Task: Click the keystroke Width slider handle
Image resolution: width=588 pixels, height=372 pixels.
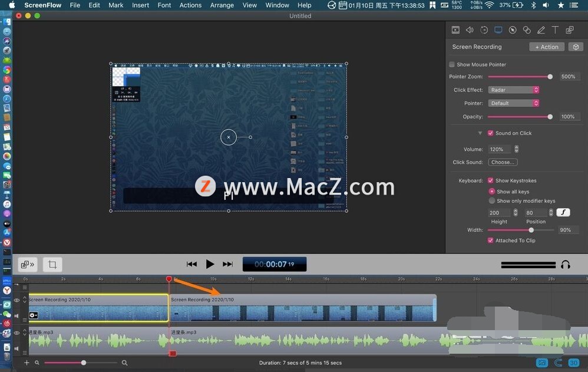Action: pos(531,230)
